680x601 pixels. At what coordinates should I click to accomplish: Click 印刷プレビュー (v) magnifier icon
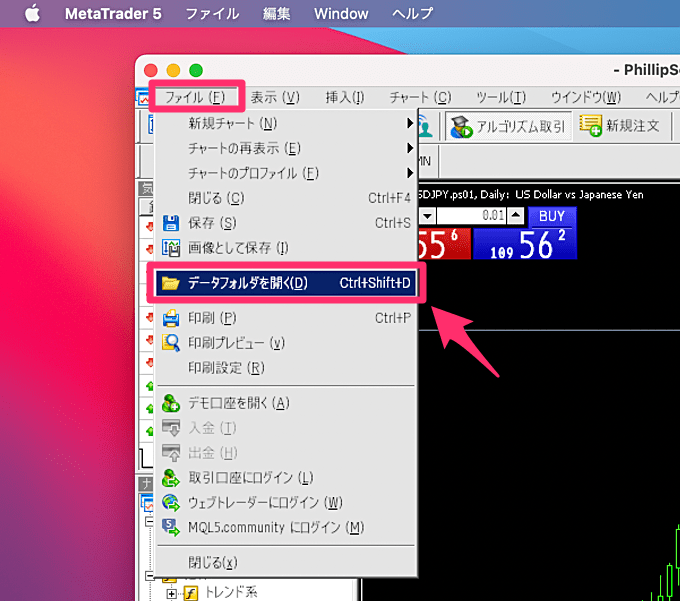coord(171,343)
